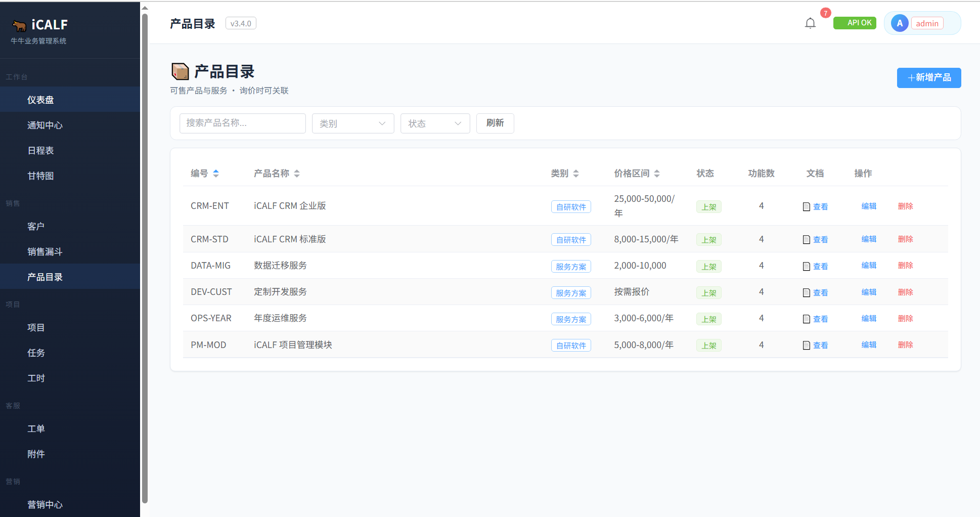
Task: Click document icon in OPS-YEAR row
Action: pyautogui.click(x=807, y=319)
